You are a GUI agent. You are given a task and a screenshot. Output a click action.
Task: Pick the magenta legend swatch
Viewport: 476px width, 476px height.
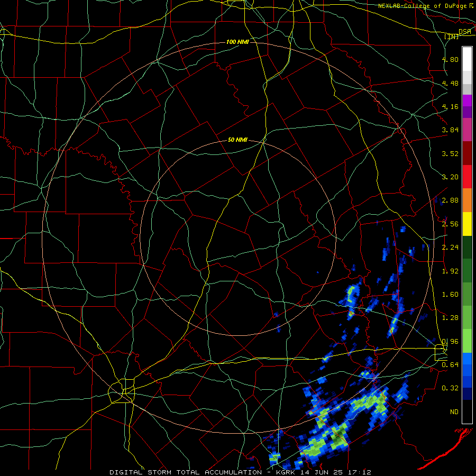coord(467,100)
